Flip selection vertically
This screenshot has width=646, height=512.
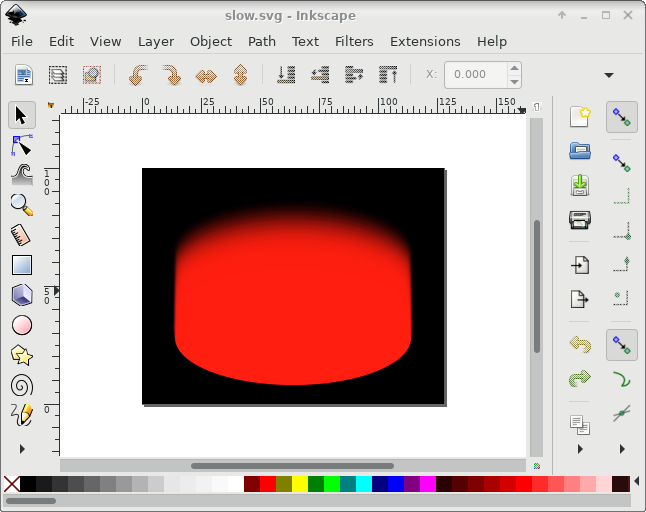(240, 75)
